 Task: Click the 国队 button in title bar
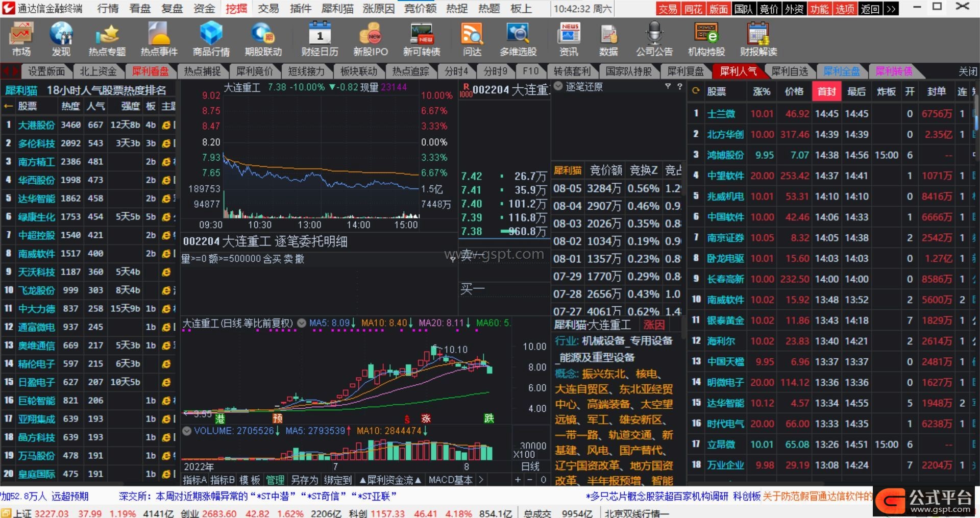tap(744, 9)
